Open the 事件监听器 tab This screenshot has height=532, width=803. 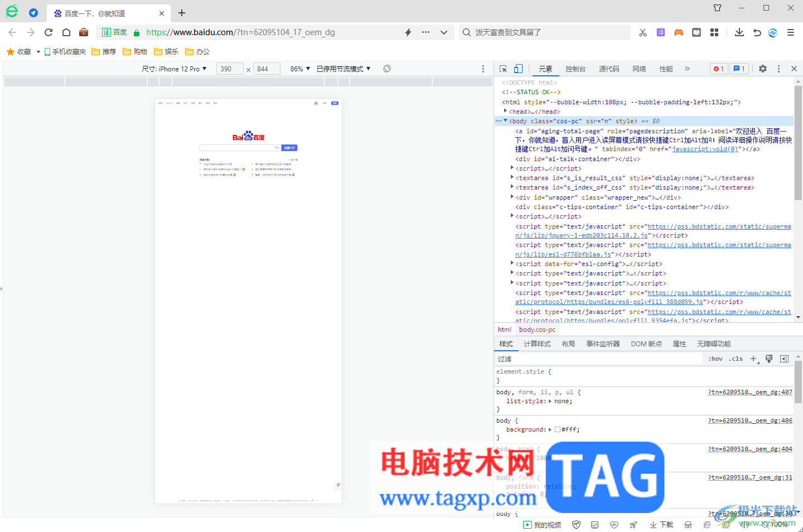pos(603,344)
